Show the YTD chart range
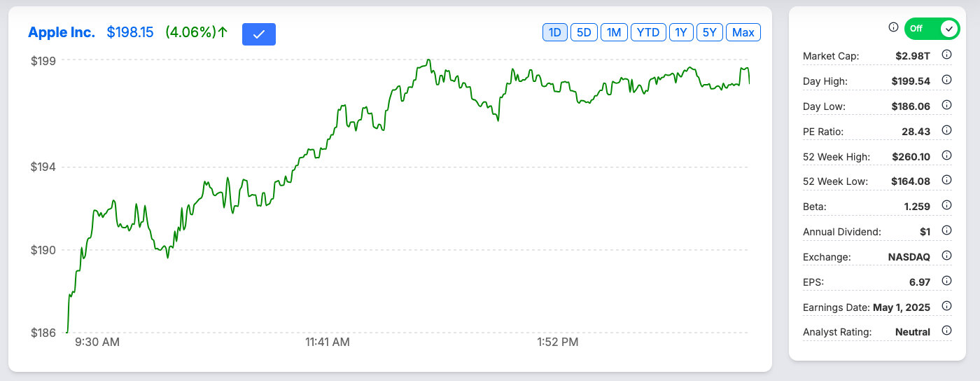Image resolution: width=980 pixels, height=381 pixels. click(x=648, y=32)
